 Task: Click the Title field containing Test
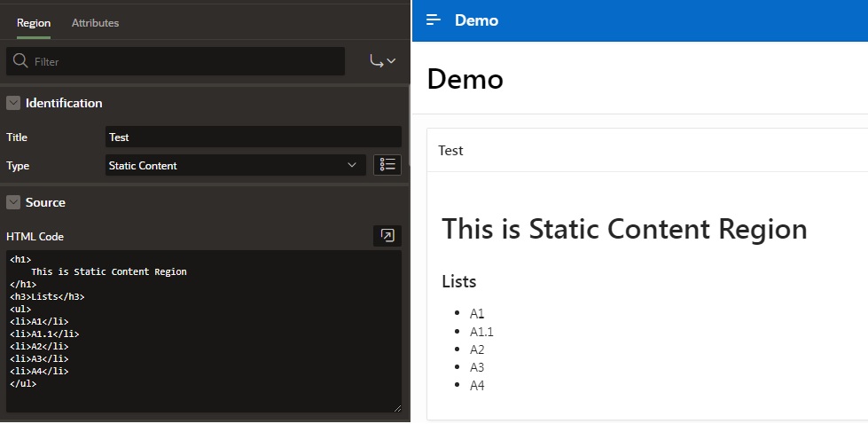click(x=253, y=137)
